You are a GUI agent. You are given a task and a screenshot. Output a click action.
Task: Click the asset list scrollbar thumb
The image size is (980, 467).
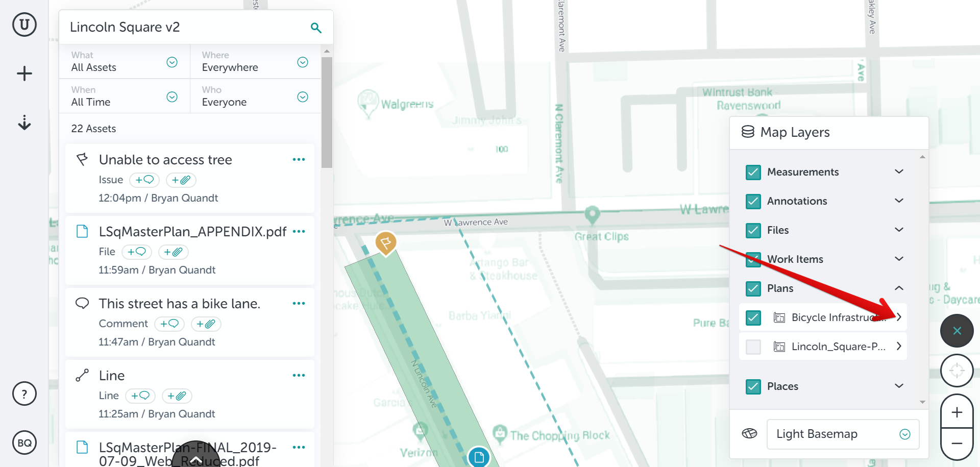coord(327,112)
